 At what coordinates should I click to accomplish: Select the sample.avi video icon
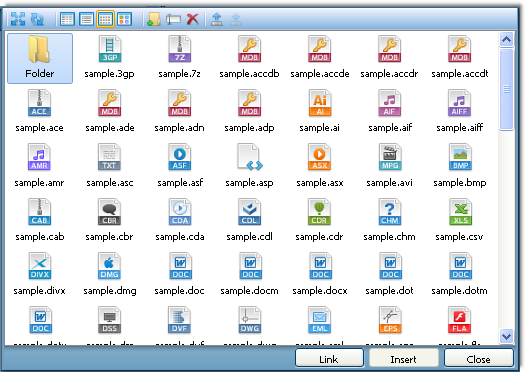390,157
